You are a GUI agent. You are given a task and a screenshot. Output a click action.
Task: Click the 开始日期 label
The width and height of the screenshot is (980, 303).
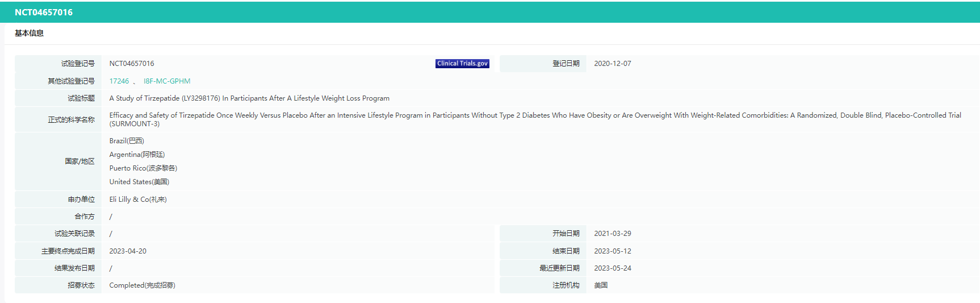(x=566, y=234)
